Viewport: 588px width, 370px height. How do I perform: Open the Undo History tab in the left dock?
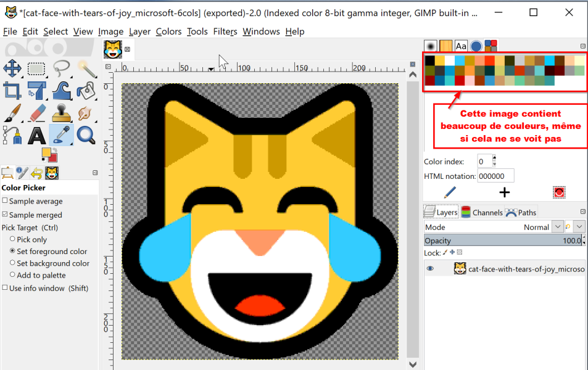pos(37,173)
